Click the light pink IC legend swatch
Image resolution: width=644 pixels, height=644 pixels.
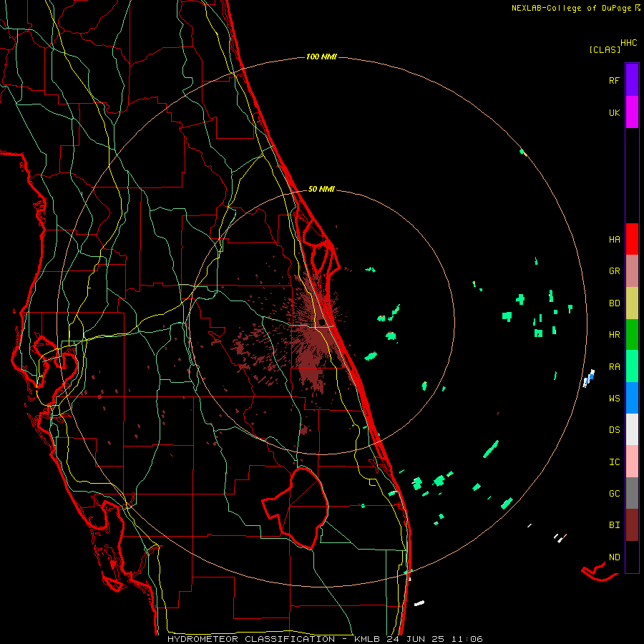point(632,462)
